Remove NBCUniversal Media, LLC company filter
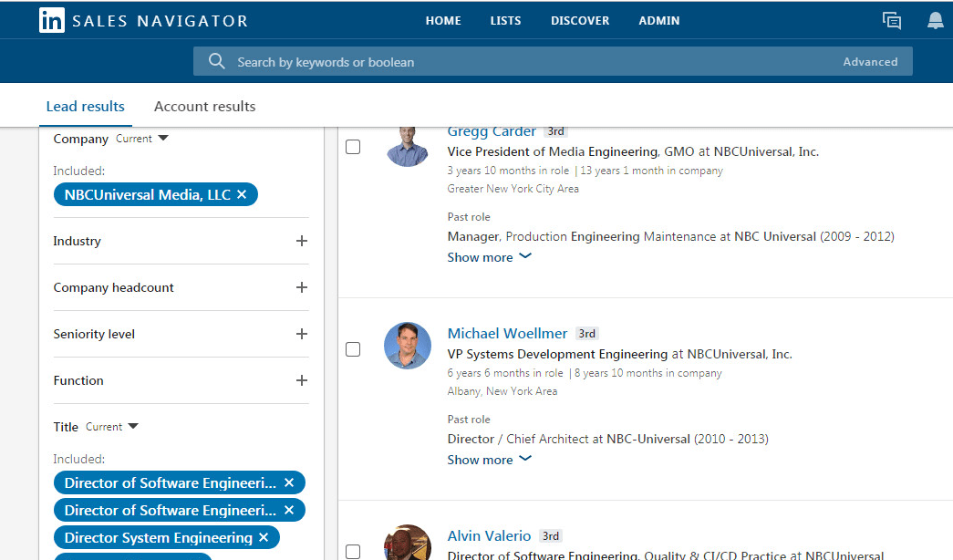The image size is (953, 560). click(x=242, y=194)
